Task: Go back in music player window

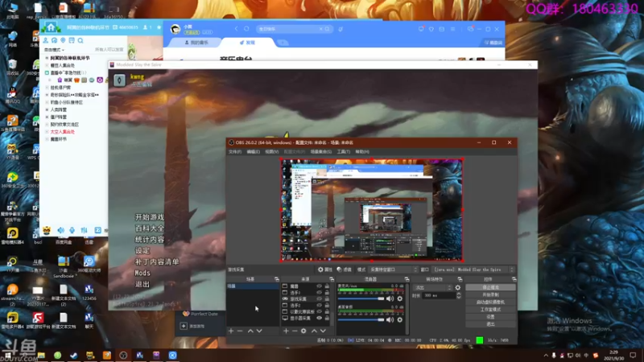Action: point(236,29)
